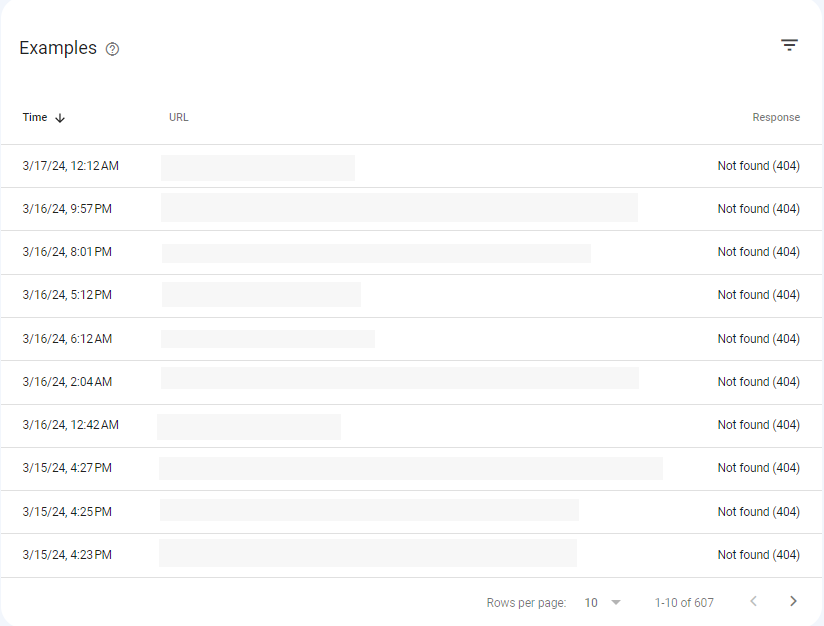Go to the previous page of results
824x626 pixels.
pyautogui.click(x=753, y=601)
